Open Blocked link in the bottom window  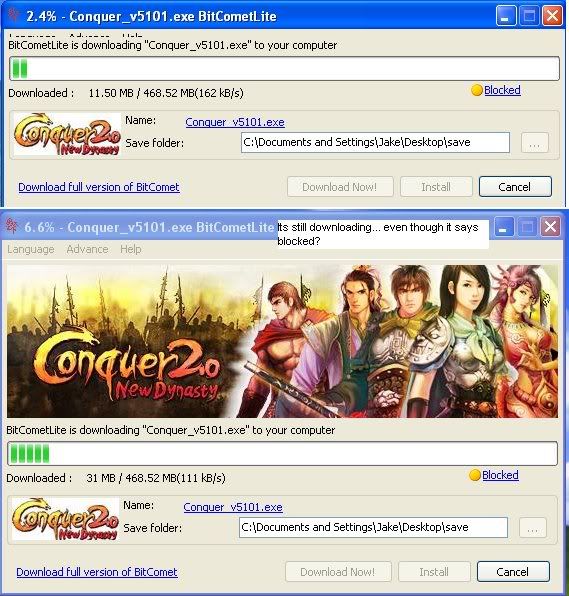click(x=500, y=475)
